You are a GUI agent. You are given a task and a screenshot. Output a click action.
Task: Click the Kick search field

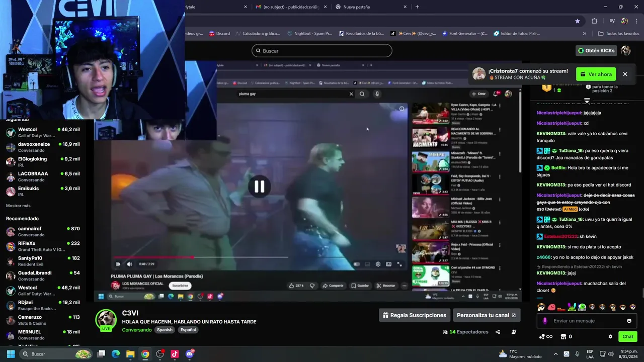pyautogui.click(x=322, y=51)
